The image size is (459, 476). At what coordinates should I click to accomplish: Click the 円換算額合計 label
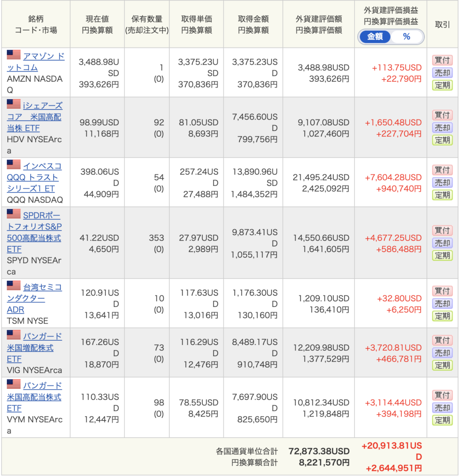click(255, 463)
